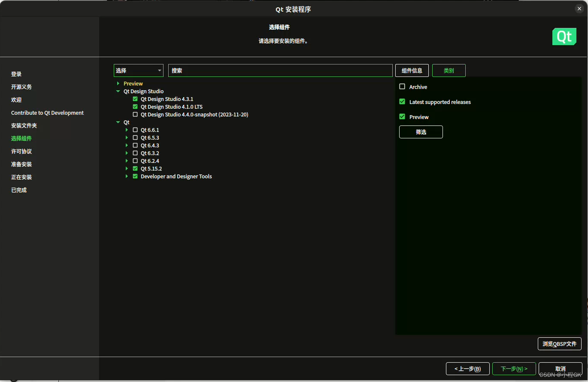Open the 选择 dropdown
Screen dimensions: 588x382
[x=139, y=70]
